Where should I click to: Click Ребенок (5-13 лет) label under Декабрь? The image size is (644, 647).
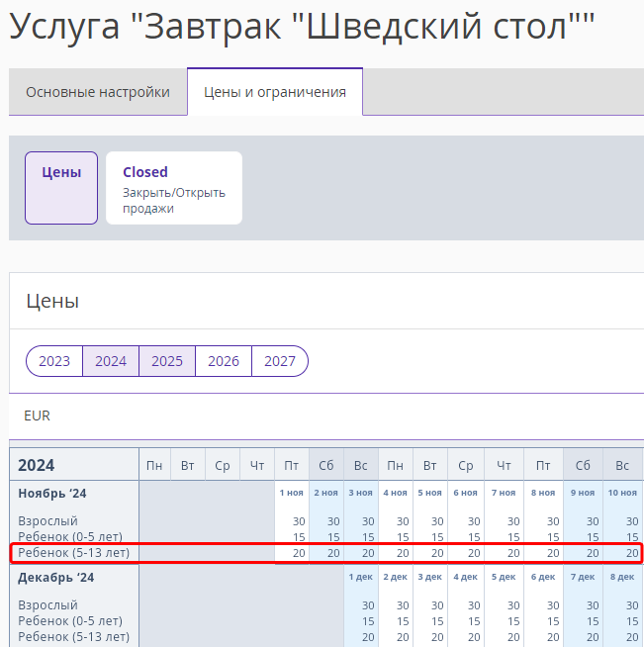click(x=74, y=637)
